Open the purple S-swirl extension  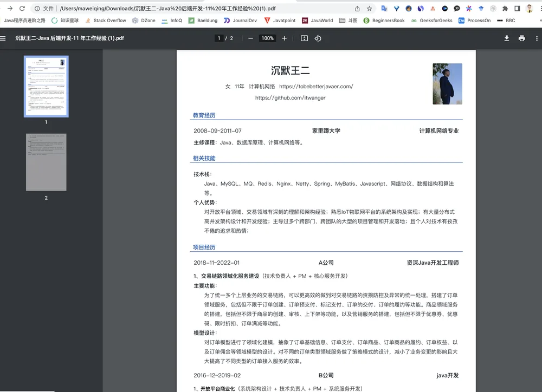[x=421, y=8]
